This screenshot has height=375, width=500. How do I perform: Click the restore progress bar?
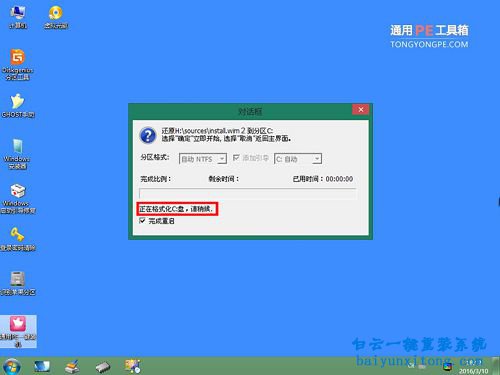click(247, 194)
